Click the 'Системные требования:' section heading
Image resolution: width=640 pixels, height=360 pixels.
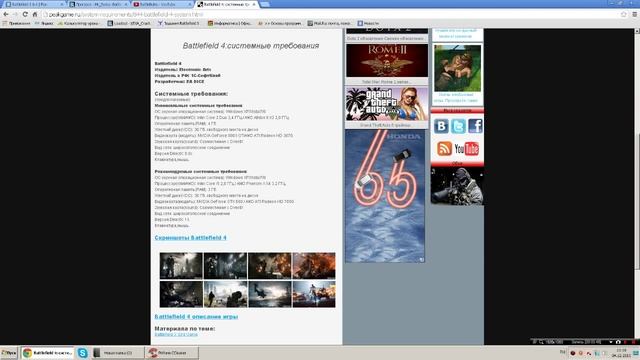(191, 93)
